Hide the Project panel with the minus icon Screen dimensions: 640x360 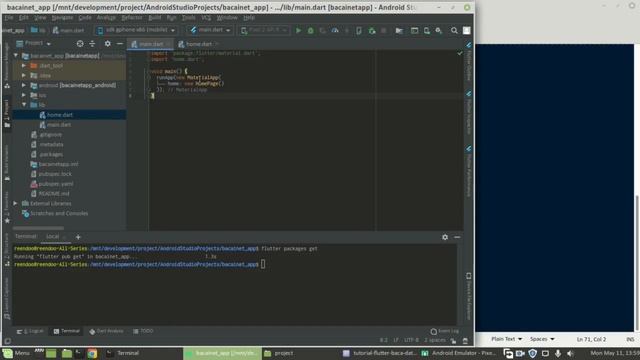point(120,44)
